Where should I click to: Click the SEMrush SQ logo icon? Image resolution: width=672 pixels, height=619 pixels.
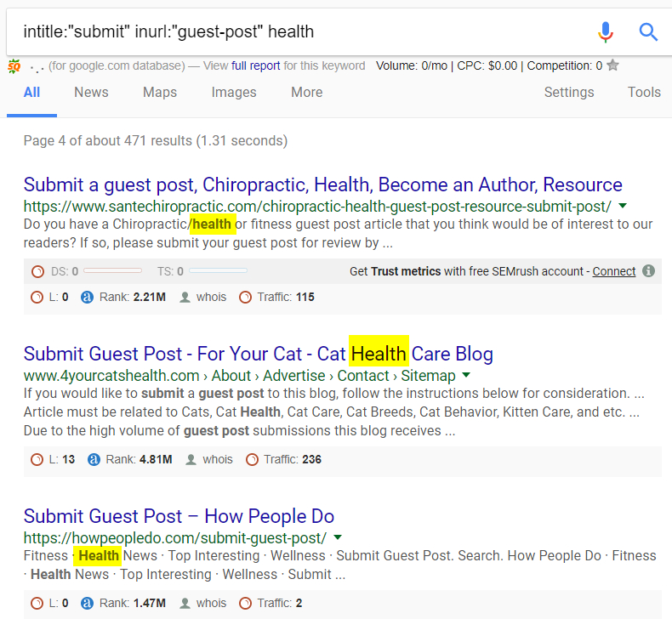(x=14, y=66)
